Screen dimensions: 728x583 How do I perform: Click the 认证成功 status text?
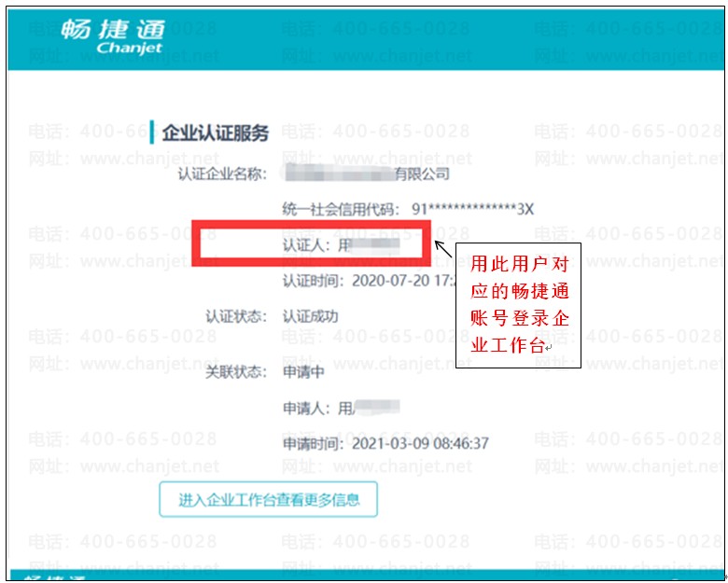pyautogui.click(x=310, y=316)
